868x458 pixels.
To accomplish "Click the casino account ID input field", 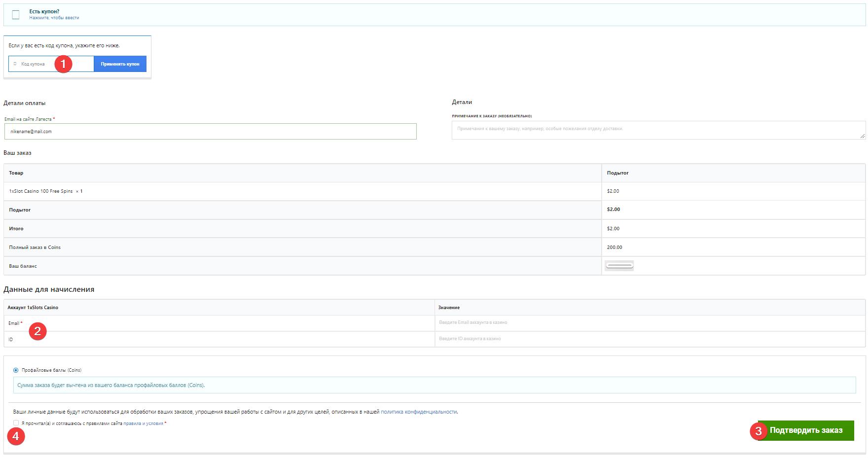I will click(649, 339).
